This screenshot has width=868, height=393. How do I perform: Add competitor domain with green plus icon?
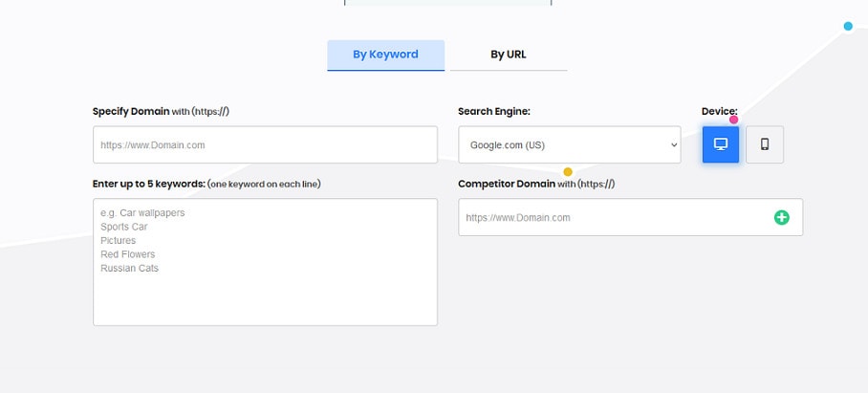781,217
